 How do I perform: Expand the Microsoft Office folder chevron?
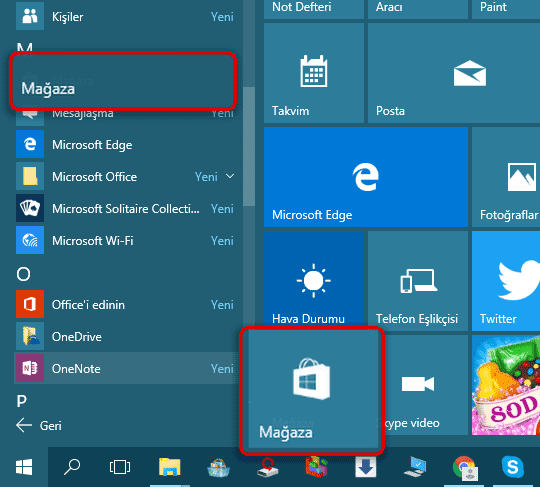[x=230, y=176]
